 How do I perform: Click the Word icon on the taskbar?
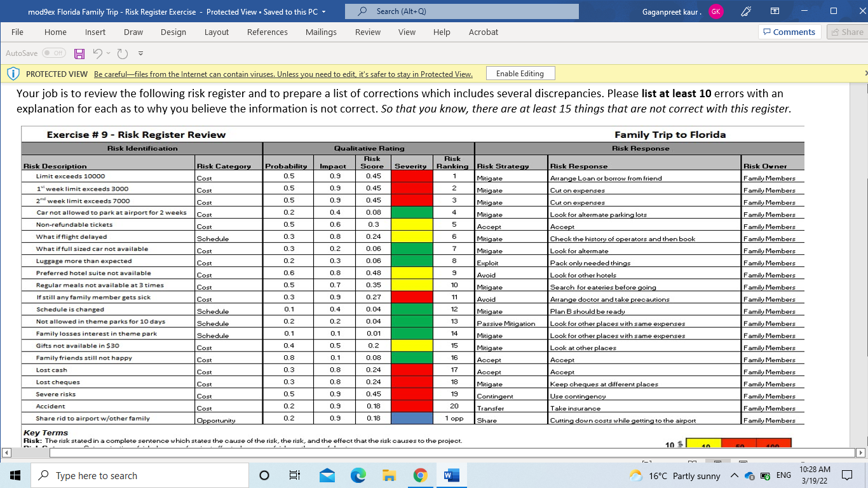pyautogui.click(x=451, y=475)
